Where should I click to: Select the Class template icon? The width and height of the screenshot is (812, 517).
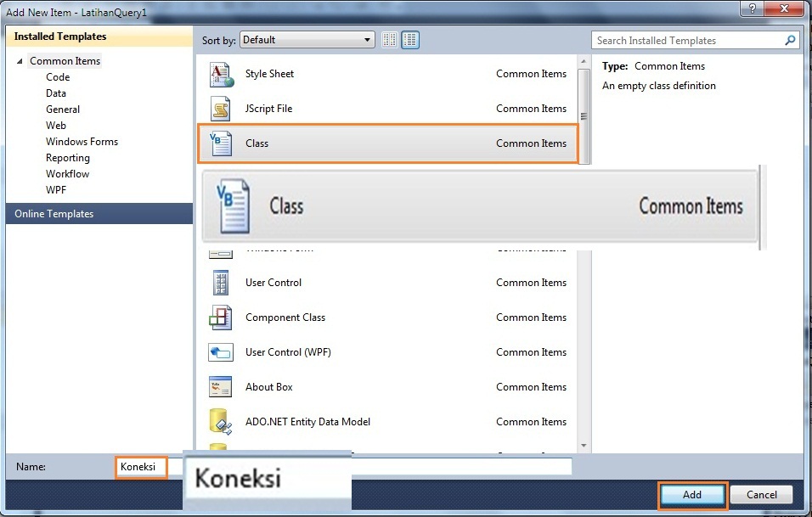point(220,143)
